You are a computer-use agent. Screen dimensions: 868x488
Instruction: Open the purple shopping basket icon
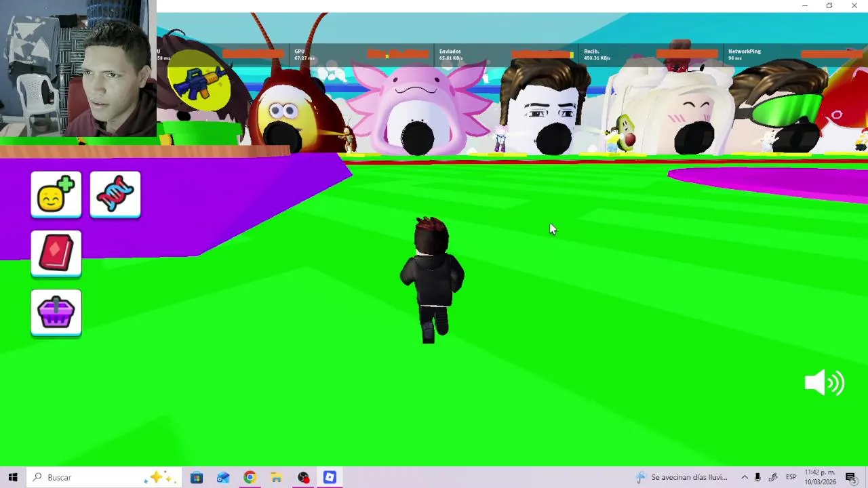point(56,313)
